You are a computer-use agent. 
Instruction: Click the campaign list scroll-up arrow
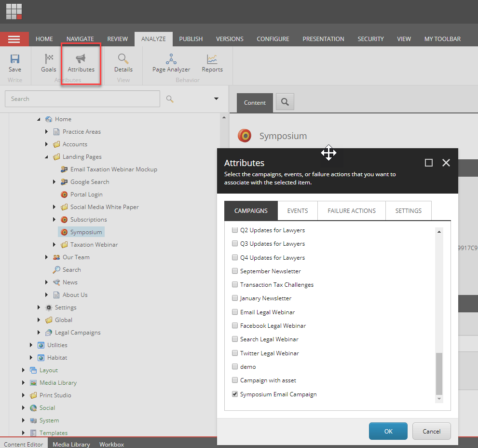[439, 232]
